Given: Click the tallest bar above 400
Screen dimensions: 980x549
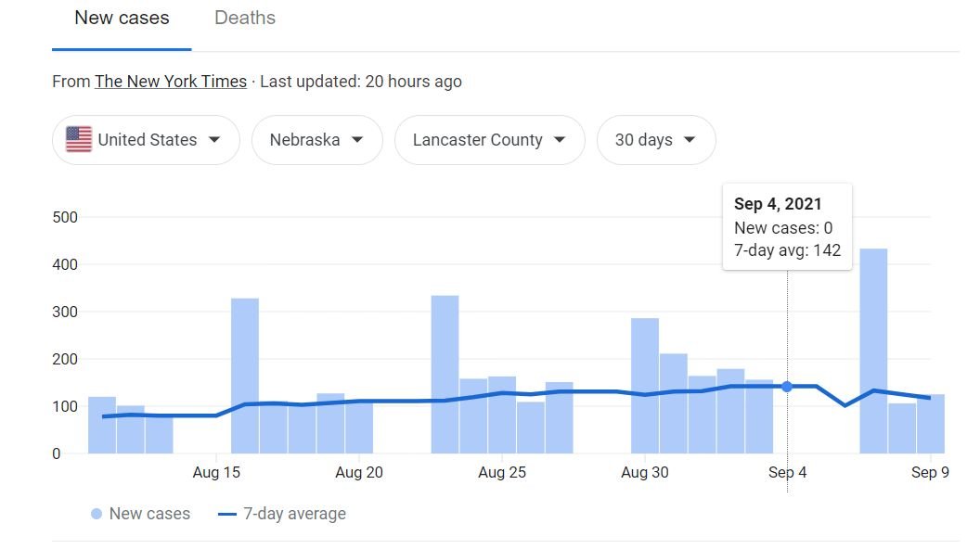Looking at the screenshot, I should (873, 351).
